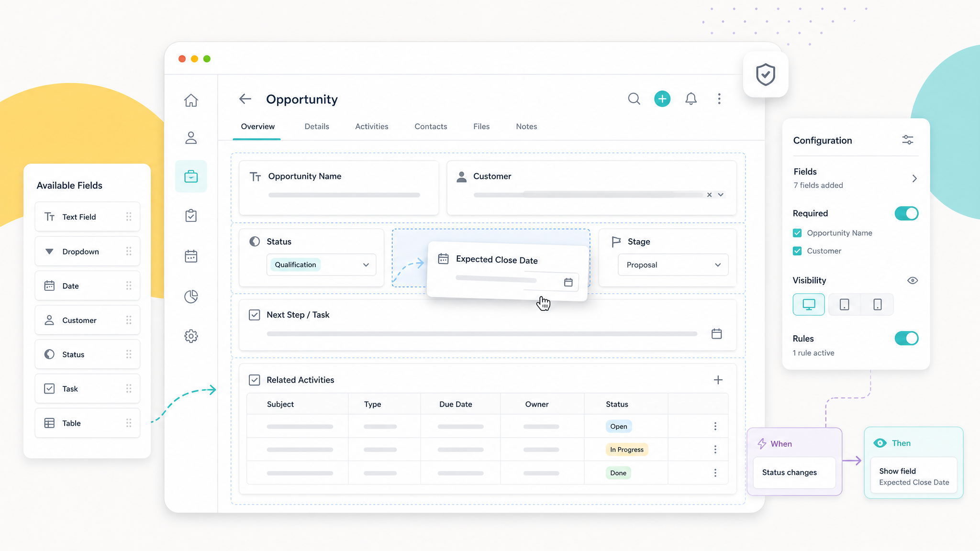Select the briefcase Opportunities sidebar icon
The height and width of the screenshot is (551, 980).
pos(191,176)
